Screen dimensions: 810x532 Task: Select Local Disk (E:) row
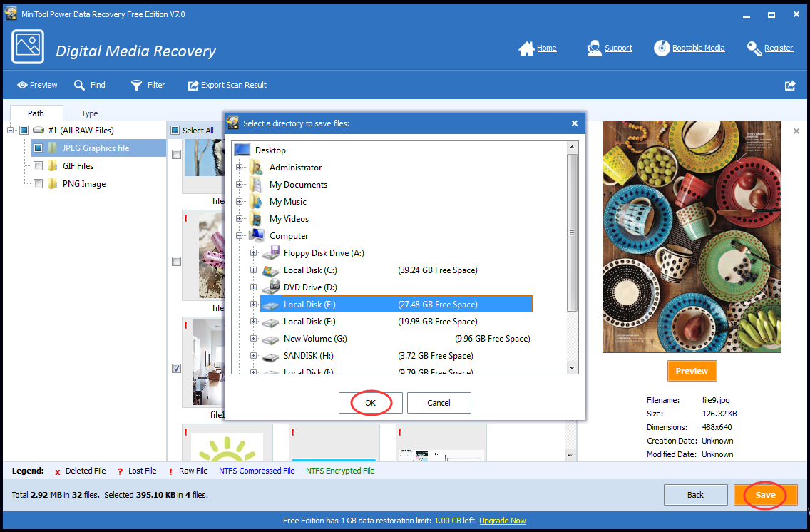(396, 305)
